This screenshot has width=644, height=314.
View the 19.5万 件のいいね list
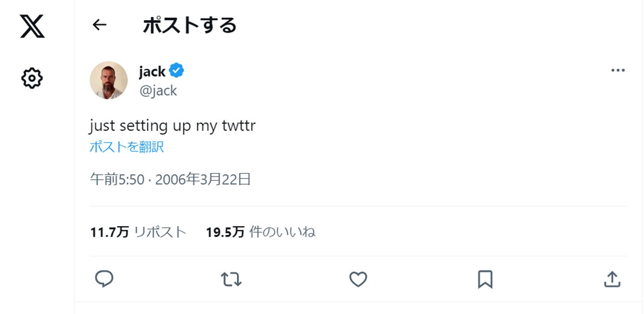[x=260, y=232]
